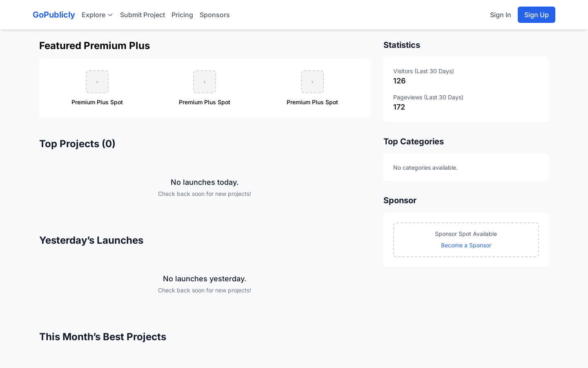Select the middle Premium Plus Spot plus icon
The width and height of the screenshot is (588, 368).
205,82
